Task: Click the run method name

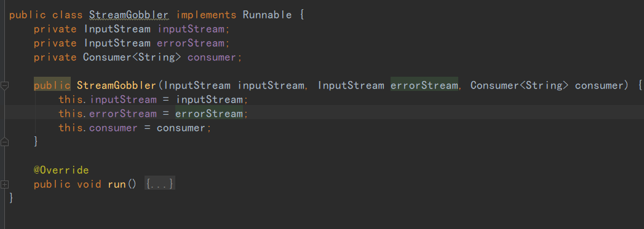Action: coord(117,184)
